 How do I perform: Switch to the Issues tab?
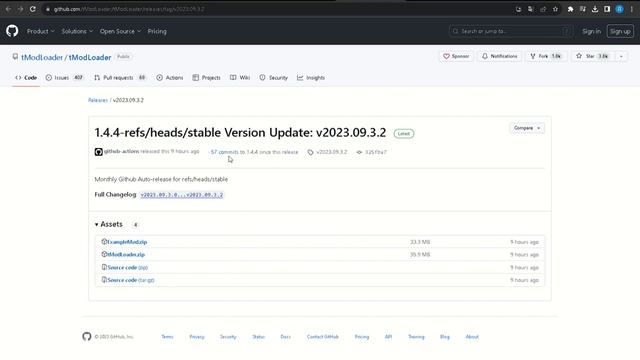pos(64,78)
